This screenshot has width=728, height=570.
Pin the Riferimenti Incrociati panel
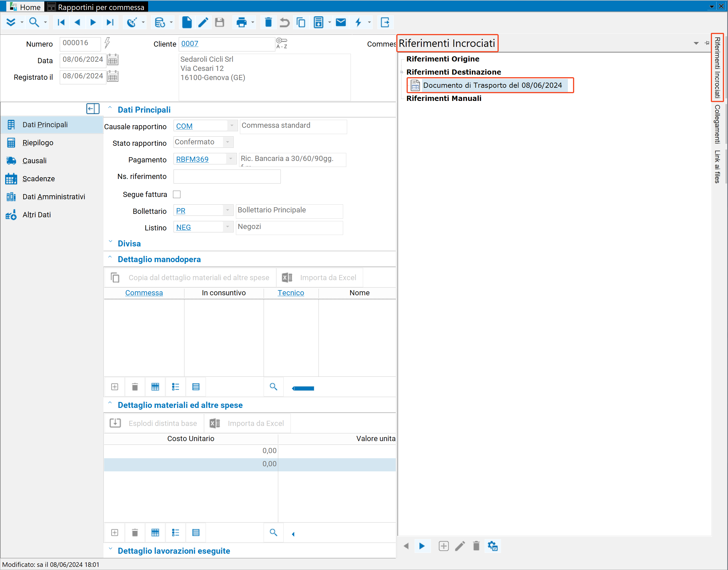[707, 43]
